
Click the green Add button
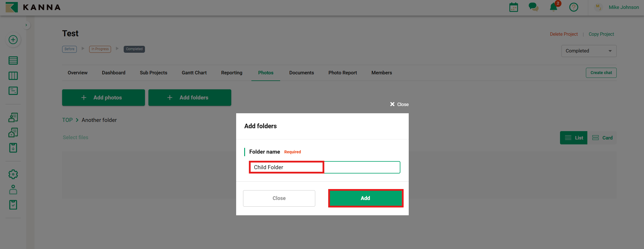[x=365, y=198]
